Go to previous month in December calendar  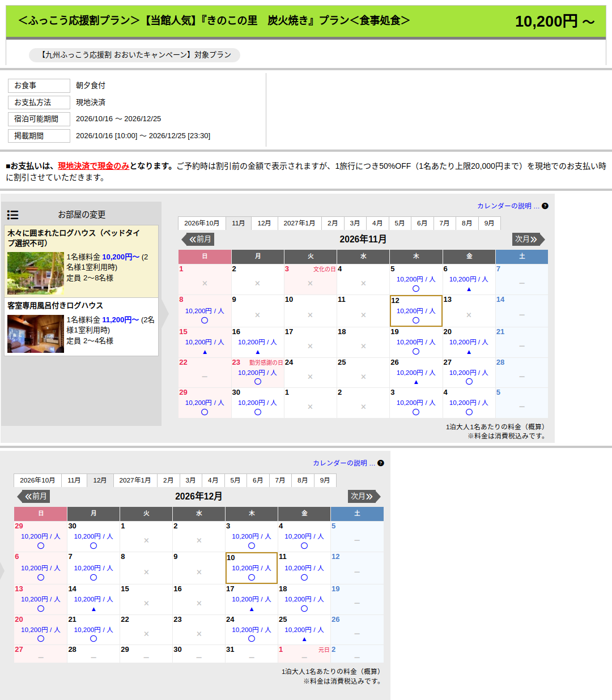(x=34, y=496)
